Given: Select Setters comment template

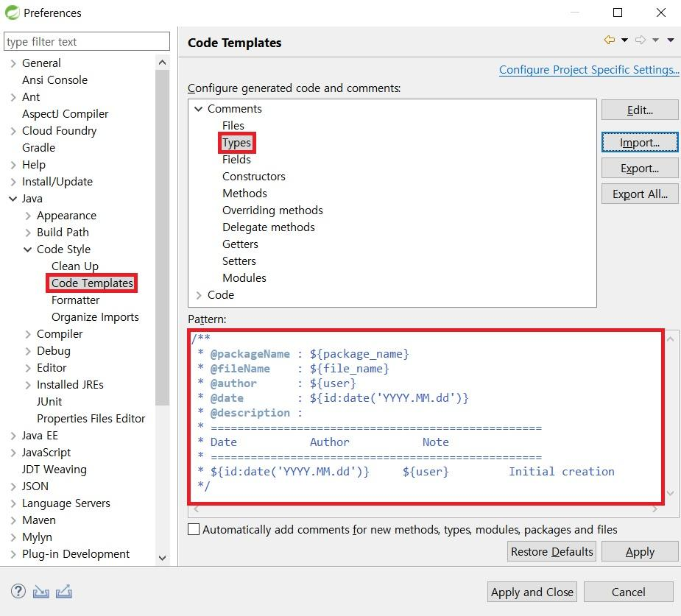Looking at the screenshot, I should click(x=239, y=261).
